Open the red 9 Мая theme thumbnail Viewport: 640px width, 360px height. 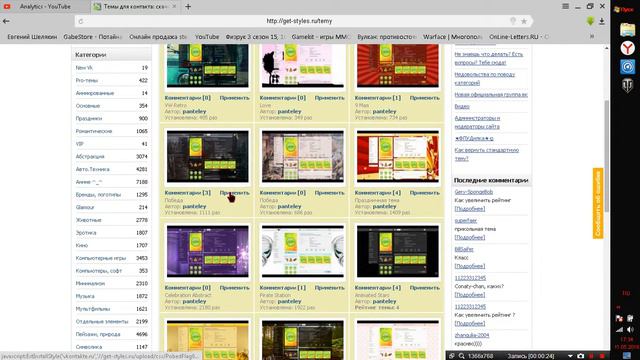398,66
